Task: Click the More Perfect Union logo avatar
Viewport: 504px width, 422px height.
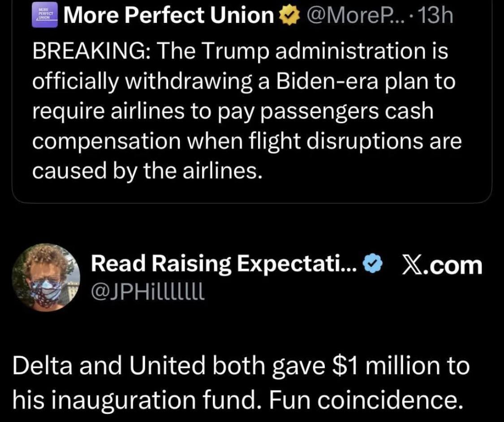Action: pos(46,15)
